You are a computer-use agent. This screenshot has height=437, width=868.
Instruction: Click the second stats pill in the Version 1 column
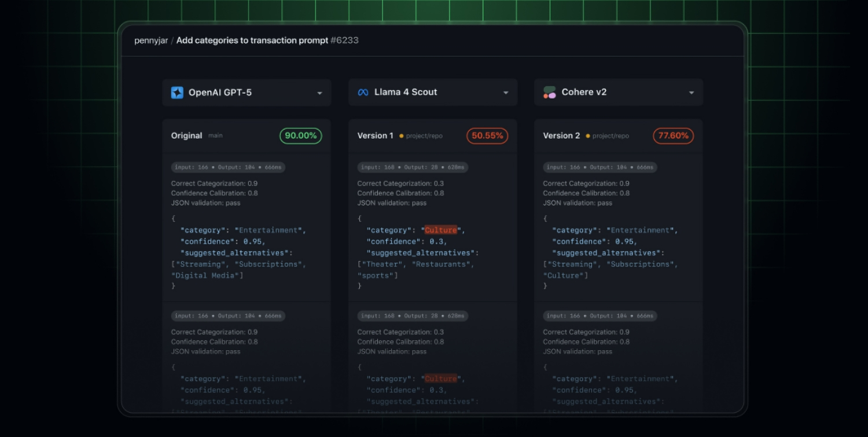pyautogui.click(x=413, y=316)
